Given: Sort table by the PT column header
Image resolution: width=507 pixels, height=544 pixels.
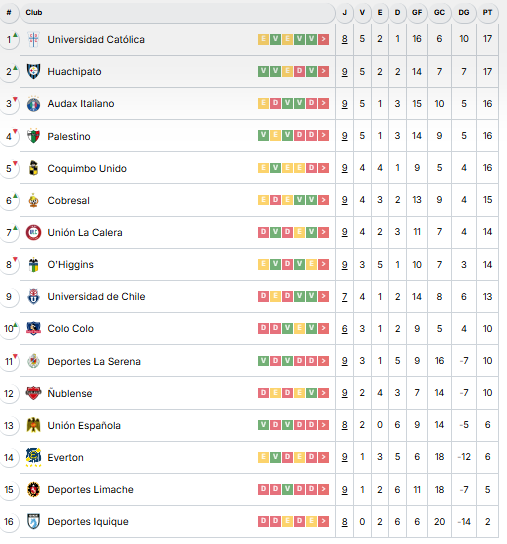Looking at the screenshot, I should (487, 13).
